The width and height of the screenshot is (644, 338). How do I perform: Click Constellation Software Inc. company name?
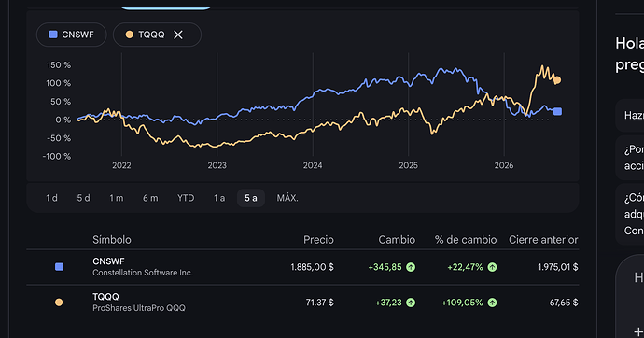tap(143, 273)
